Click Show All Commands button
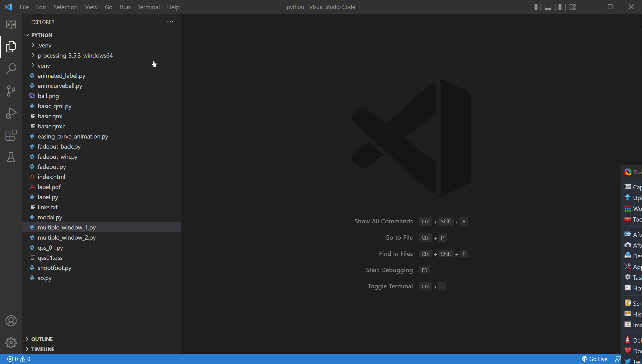 (384, 221)
